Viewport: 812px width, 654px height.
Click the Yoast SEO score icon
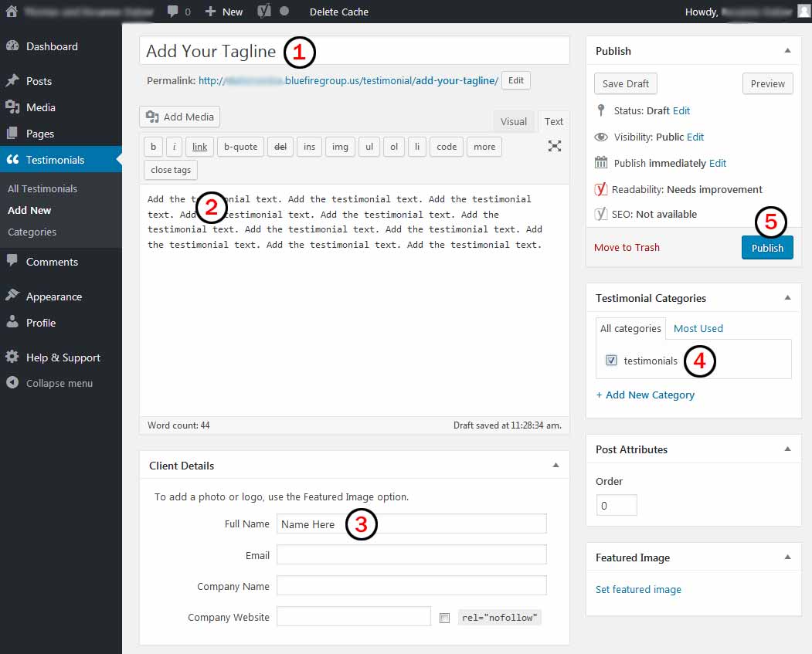(x=601, y=214)
